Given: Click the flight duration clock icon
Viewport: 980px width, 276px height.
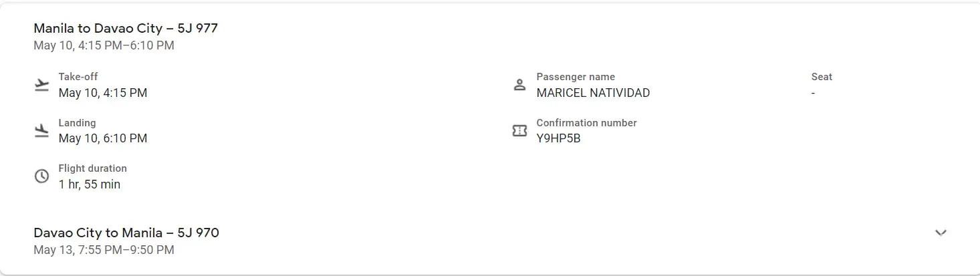Looking at the screenshot, I should coord(41,176).
